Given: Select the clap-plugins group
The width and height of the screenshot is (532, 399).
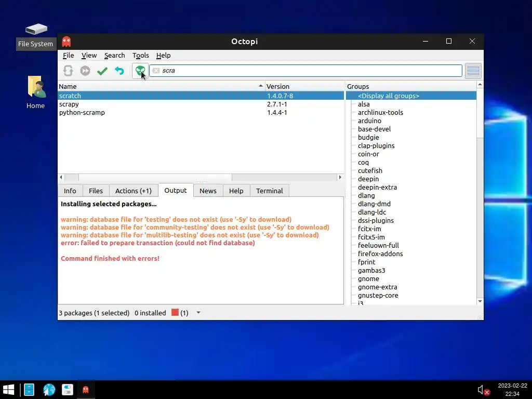Looking at the screenshot, I should 376,145.
